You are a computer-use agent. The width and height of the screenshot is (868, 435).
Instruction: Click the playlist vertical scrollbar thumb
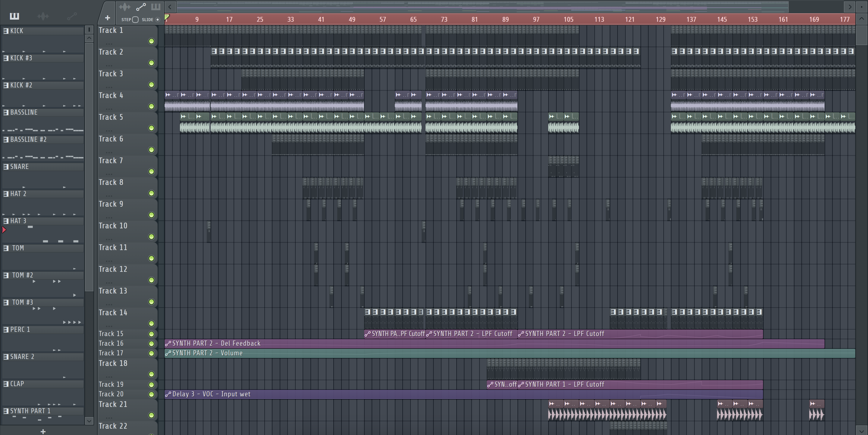[862, 35]
